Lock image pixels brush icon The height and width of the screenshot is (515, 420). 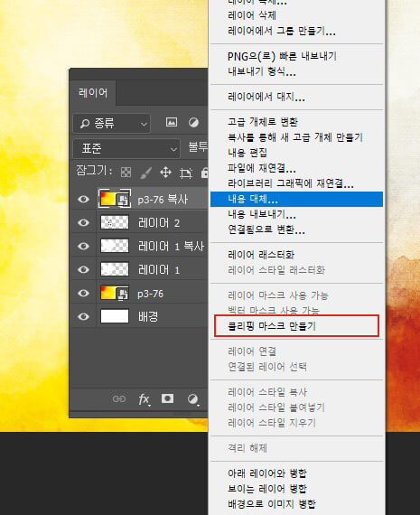point(145,172)
